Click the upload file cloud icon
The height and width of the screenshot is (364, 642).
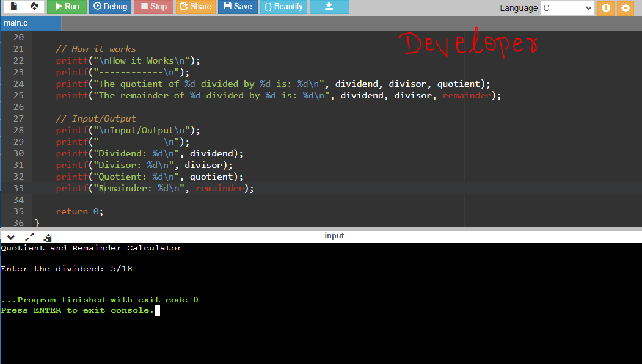tap(34, 7)
